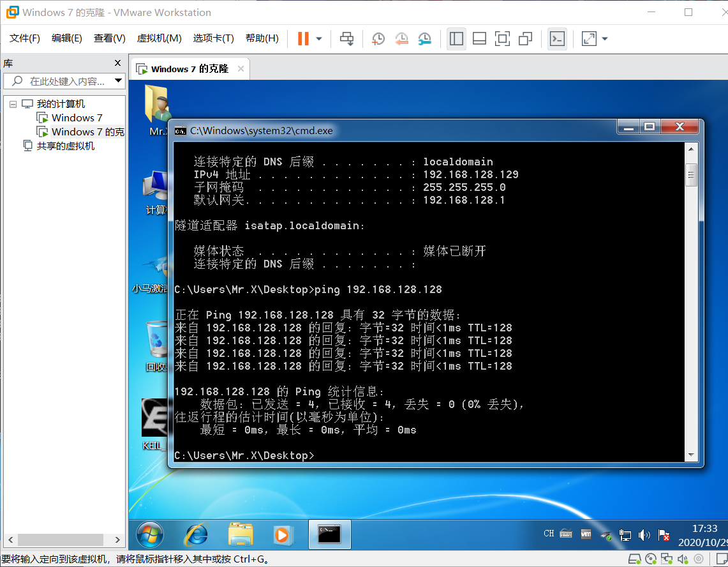Select the 小马激活 desktop icon
This screenshot has width=728, height=567.
[x=150, y=274]
